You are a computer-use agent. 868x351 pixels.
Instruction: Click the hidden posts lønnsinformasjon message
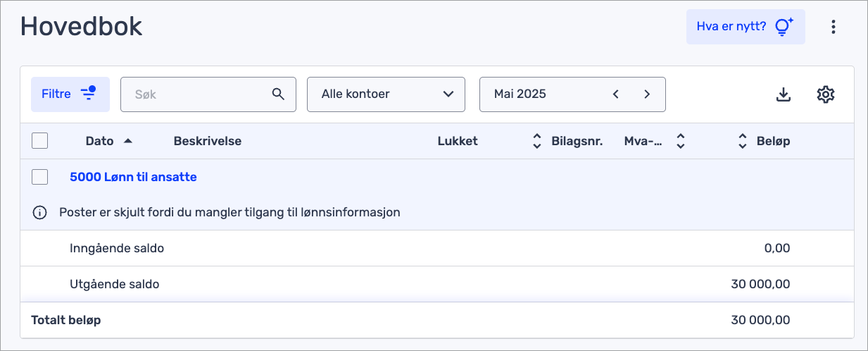pyautogui.click(x=229, y=212)
